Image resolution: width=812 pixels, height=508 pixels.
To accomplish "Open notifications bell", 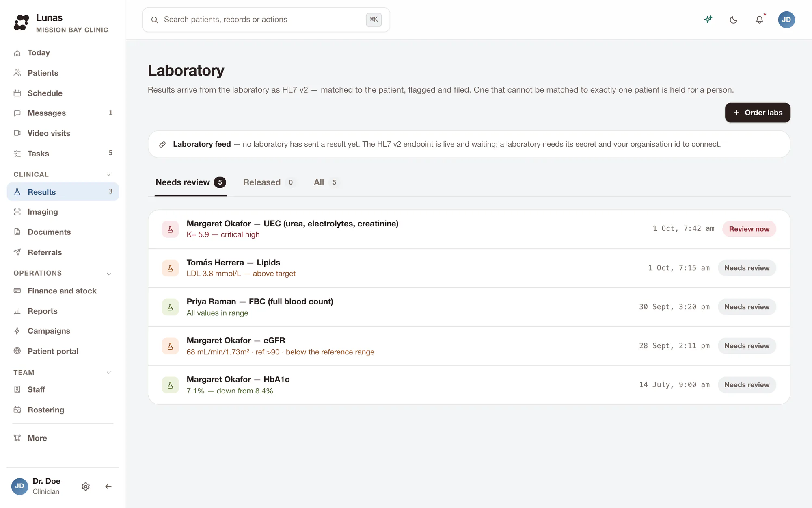I will click(759, 20).
